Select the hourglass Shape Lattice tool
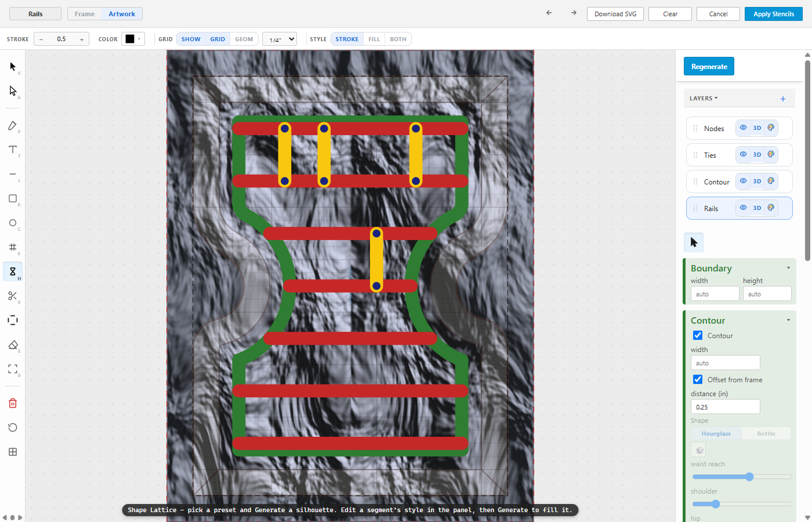This screenshot has width=812, height=522. 13,271
